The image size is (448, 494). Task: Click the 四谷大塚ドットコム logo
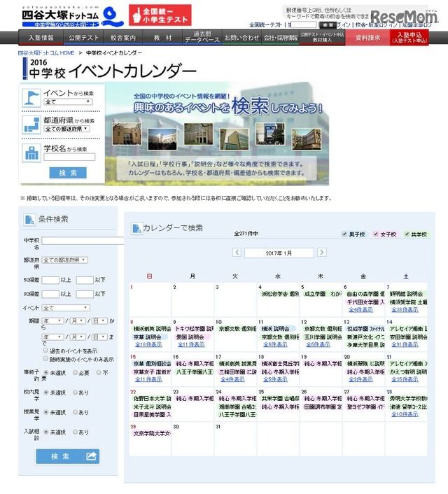[x=73, y=17]
